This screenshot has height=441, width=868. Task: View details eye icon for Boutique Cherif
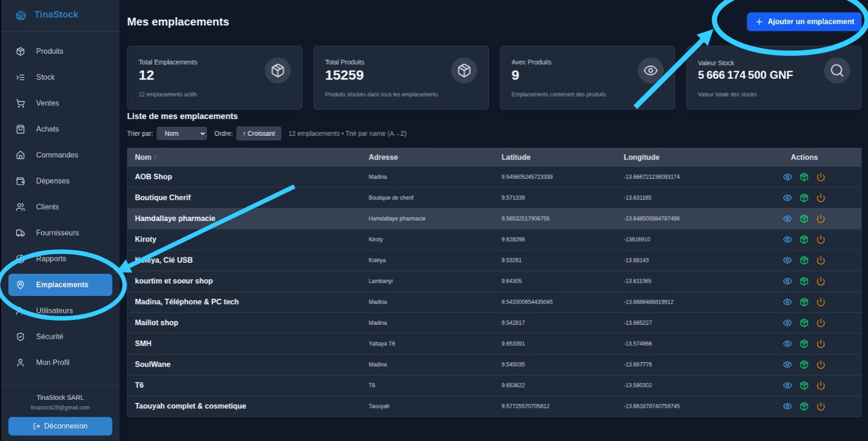787,198
